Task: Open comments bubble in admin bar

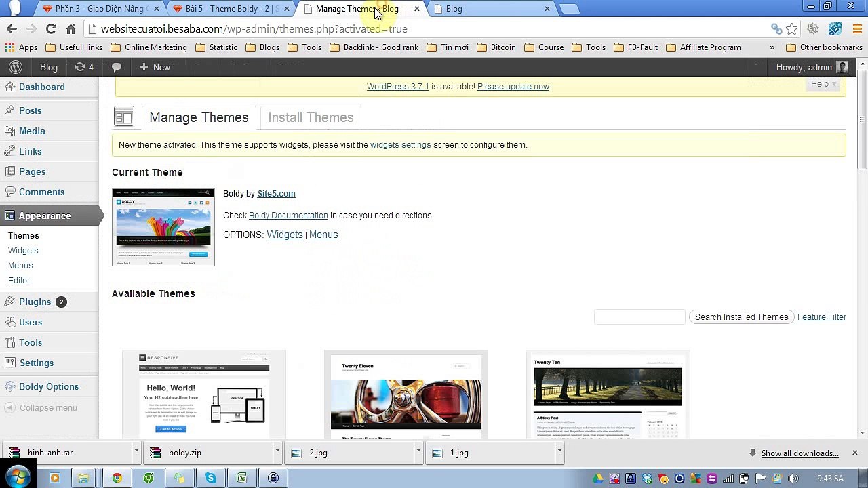Action: (x=117, y=67)
